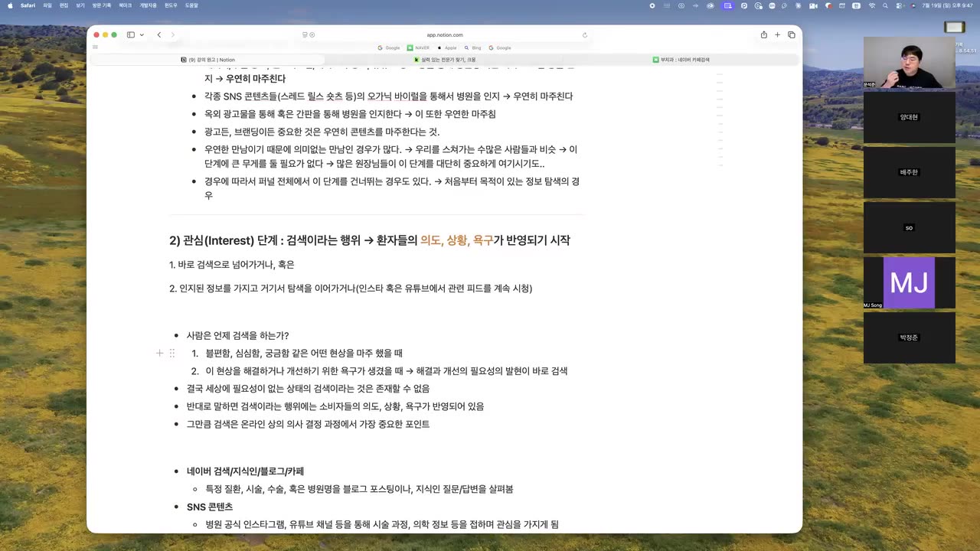Click the bold 'SNS 콘텐츠' bullet
This screenshot has height=551, width=980.
point(210,507)
